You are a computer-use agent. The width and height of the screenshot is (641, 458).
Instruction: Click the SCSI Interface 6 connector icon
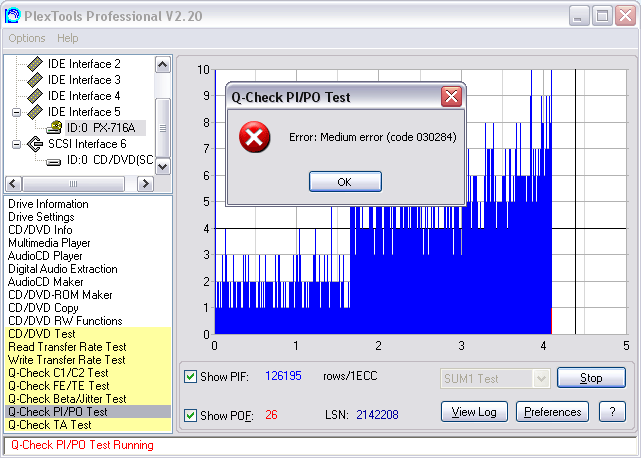click(x=35, y=144)
